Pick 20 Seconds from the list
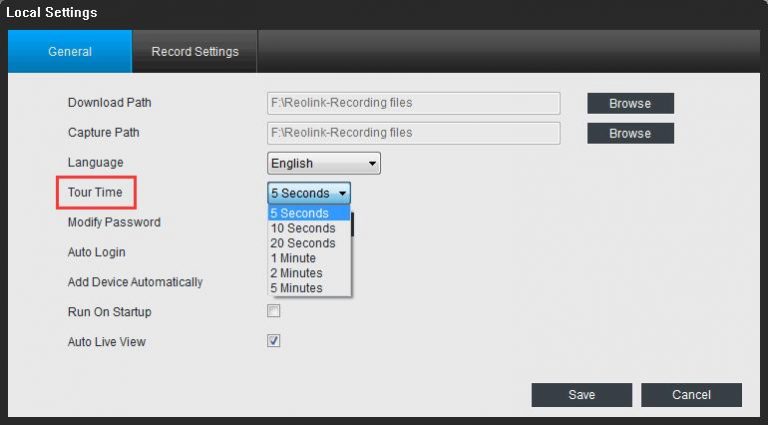The height and width of the screenshot is (425, 768). point(310,243)
